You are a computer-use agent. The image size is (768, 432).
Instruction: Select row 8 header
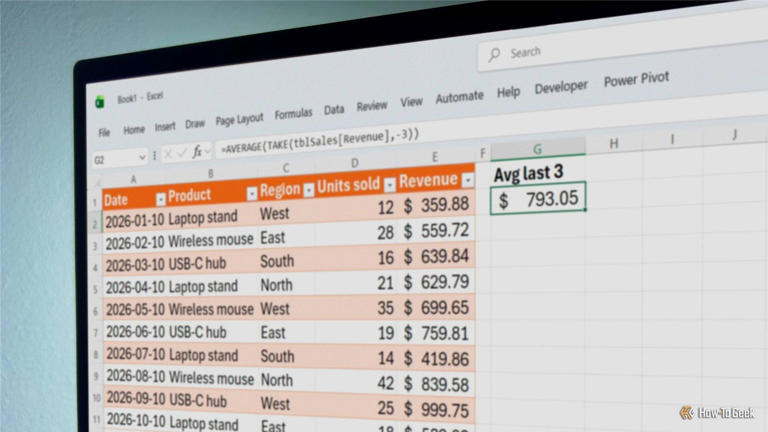tap(96, 355)
